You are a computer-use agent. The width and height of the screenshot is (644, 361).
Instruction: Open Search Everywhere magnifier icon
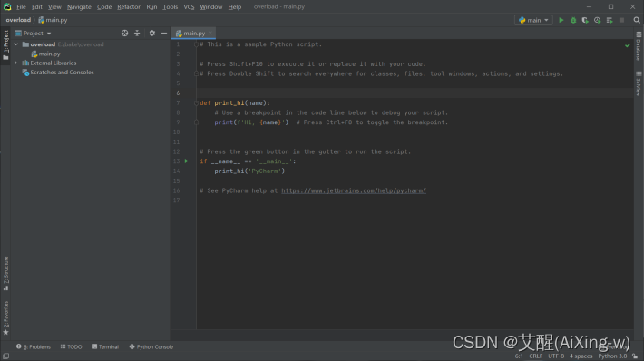click(x=637, y=20)
